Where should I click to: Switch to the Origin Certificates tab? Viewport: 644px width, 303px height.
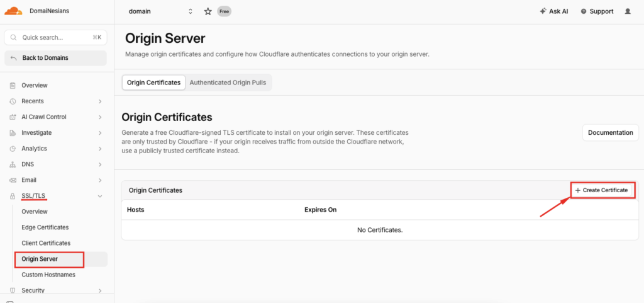click(153, 83)
